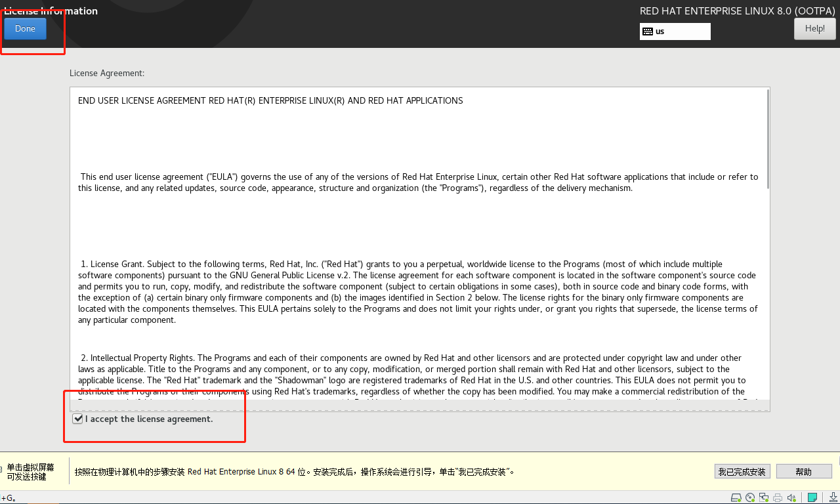Viewport: 840px width, 504px height.
Task: Click the License Agreement: label
Action: [107, 73]
